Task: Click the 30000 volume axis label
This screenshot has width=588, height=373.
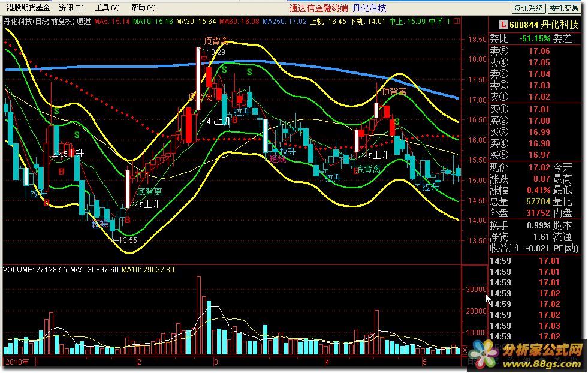Action: tap(476, 289)
